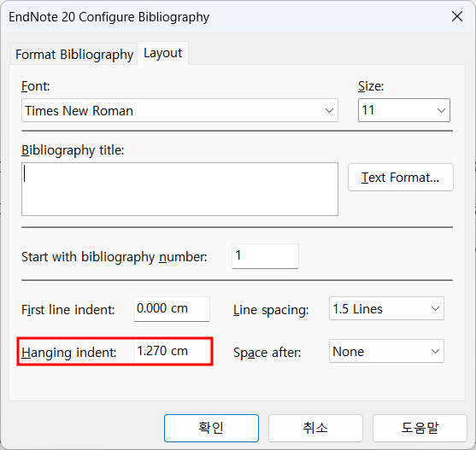476x450 pixels.
Task: Click the Space after label
Action: click(x=267, y=353)
